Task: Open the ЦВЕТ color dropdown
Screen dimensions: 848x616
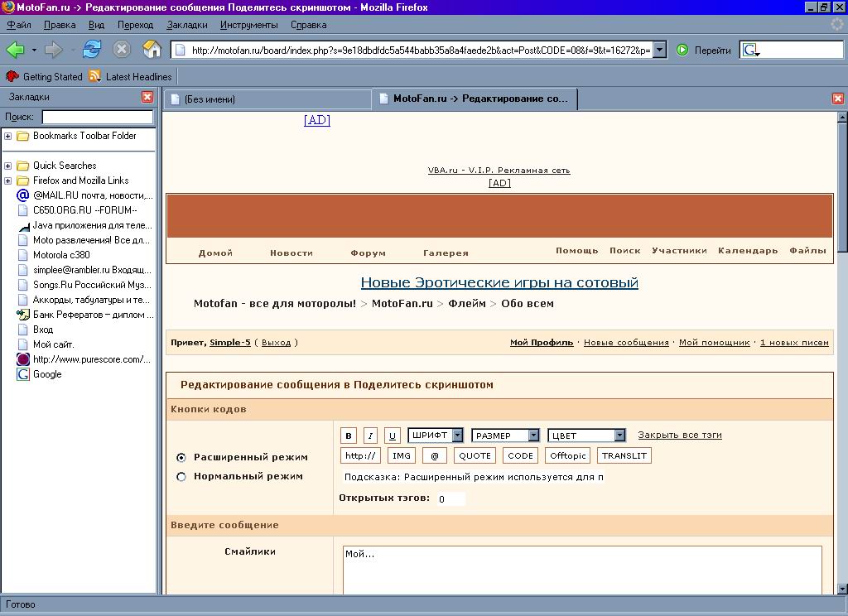Action: 587,436
